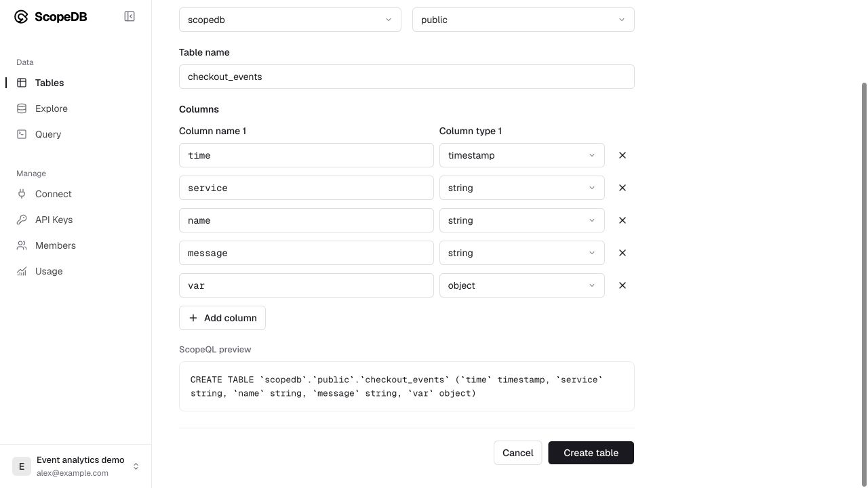This screenshot has height=488, width=868.
Task: Edit the time column name field
Action: pos(307,155)
